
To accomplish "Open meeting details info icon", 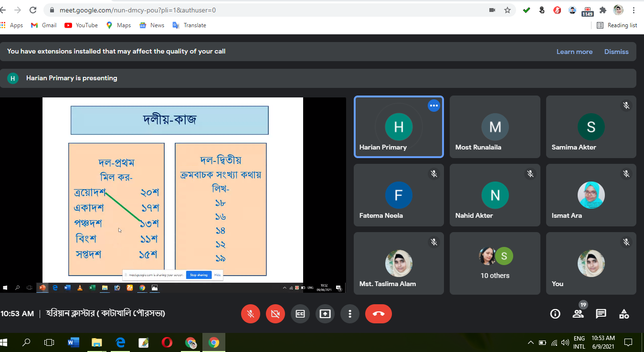I will (x=555, y=314).
